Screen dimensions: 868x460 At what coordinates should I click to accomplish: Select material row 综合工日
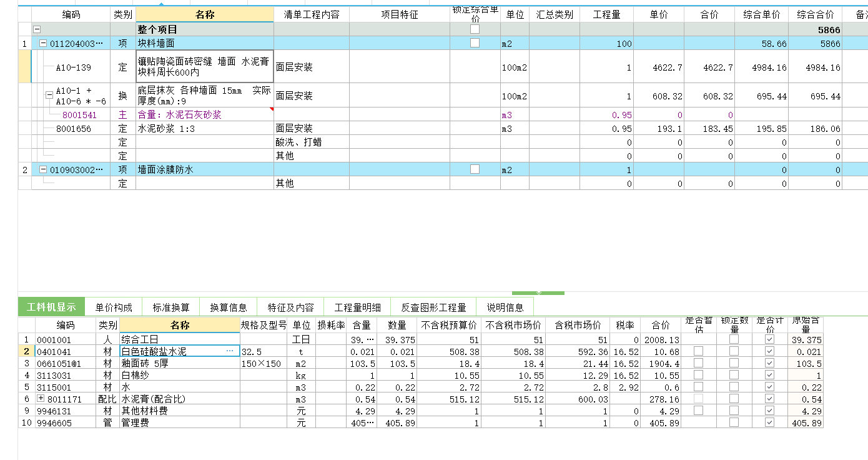pyautogui.click(x=180, y=339)
